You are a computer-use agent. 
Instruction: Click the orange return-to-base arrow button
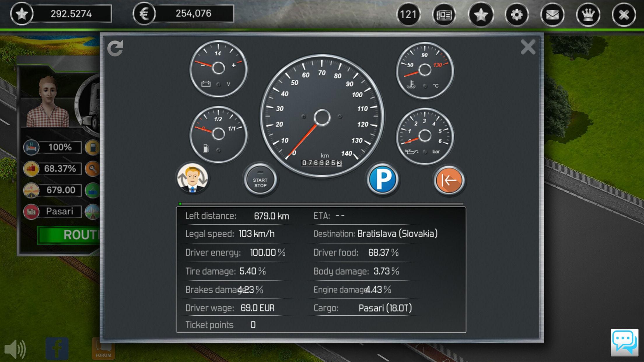point(449,180)
